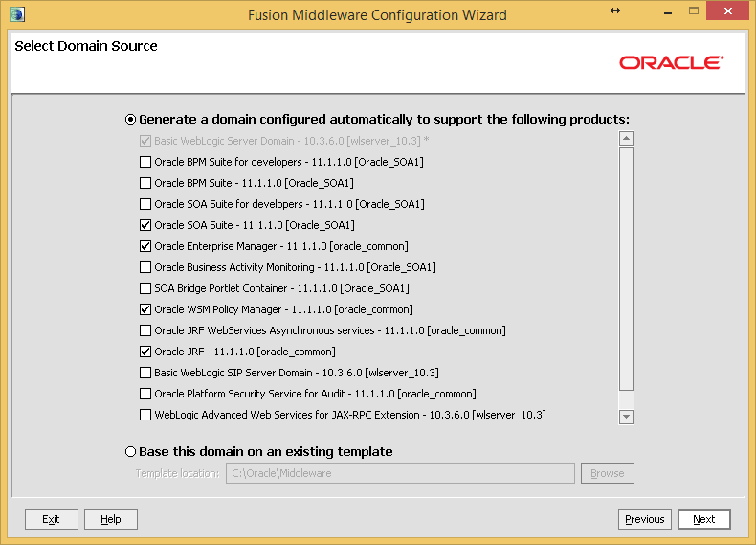
Task: Click the double-arrow resize icon in title bar
Action: click(615, 11)
